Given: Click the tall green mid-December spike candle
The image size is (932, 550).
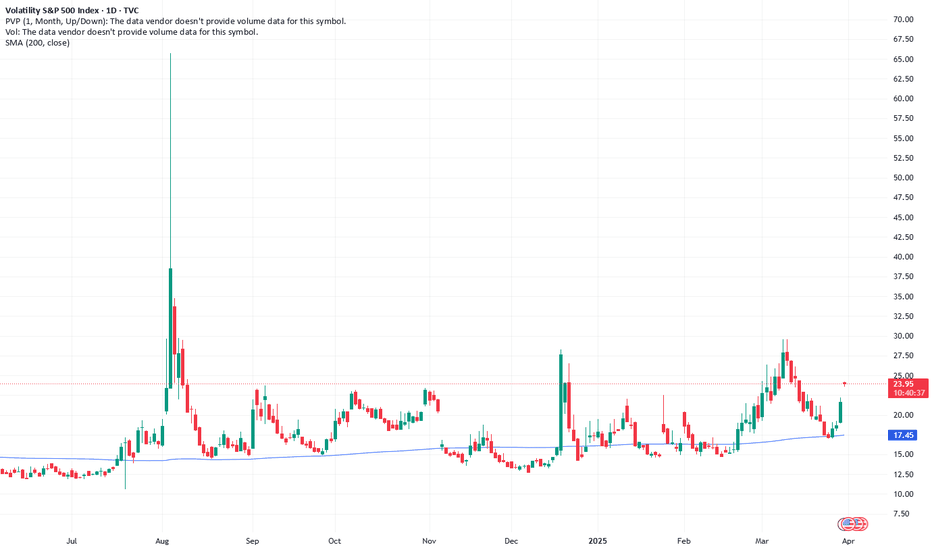Looking at the screenshot, I should [x=561, y=401].
